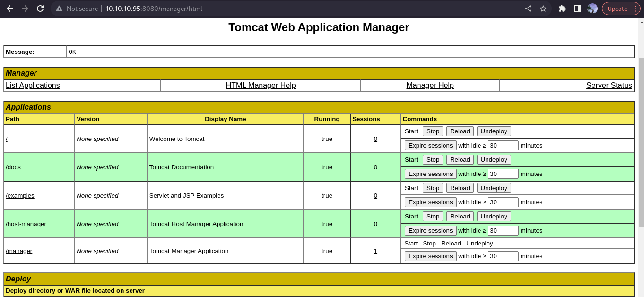Image resolution: width=644 pixels, height=297 pixels.
Task: Reload the Tomcat Host Manager Application
Action: click(x=460, y=217)
